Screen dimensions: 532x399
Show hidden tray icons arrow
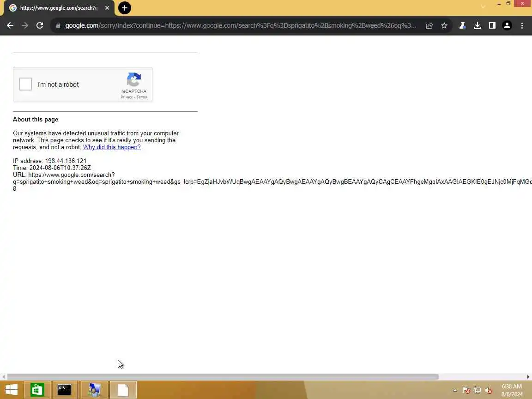pos(455,390)
